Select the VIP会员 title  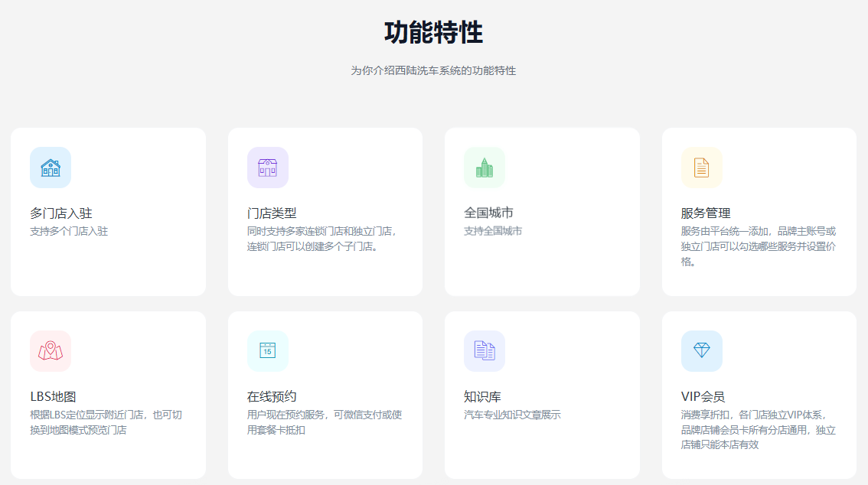[703, 396]
